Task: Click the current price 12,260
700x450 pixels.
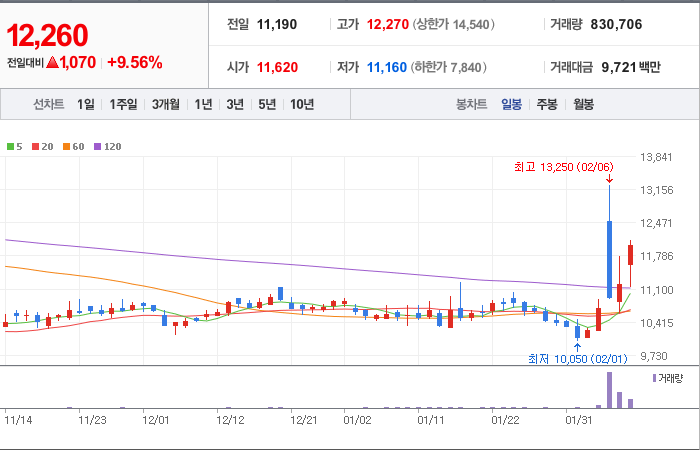Action: (47, 36)
